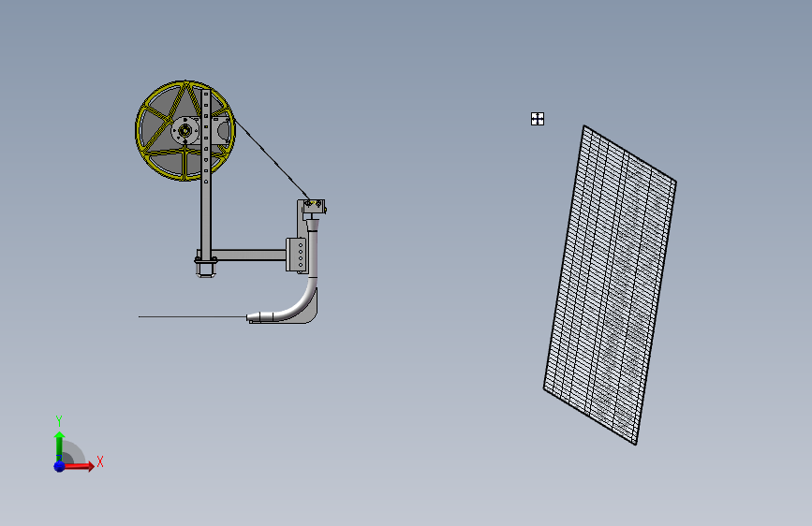Select the curved wire guide tube
Viewport: 812px width, 526px height.
pyautogui.click(x=304, y=295)
